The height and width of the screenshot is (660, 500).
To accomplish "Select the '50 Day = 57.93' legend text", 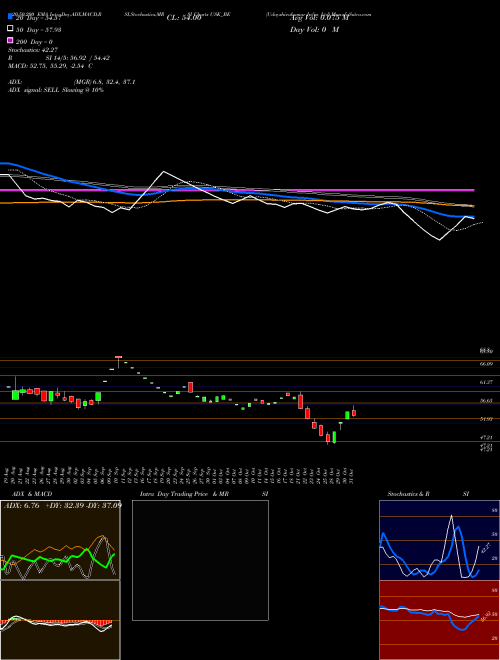I will pyautogui.click(x=39, y=29).
